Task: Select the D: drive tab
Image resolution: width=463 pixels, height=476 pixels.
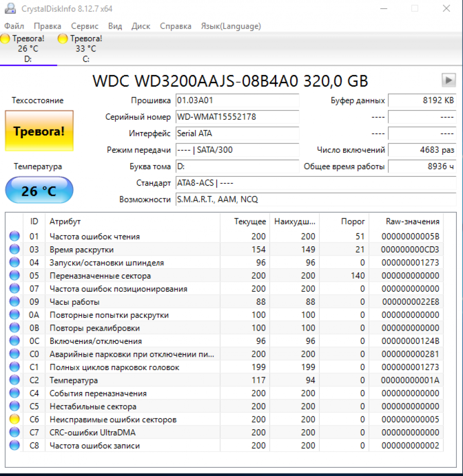Action: pyautogui.click(x=28, y=49)
